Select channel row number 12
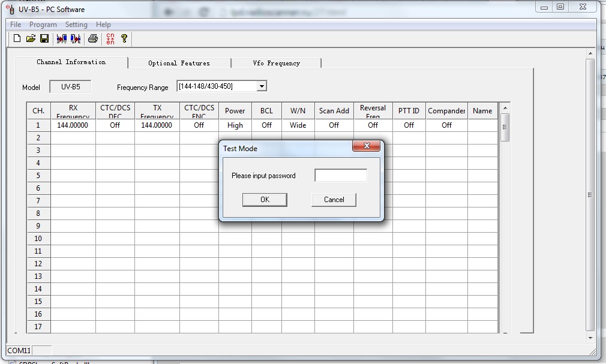Screen dimensions: 606x364 point(38,264)
